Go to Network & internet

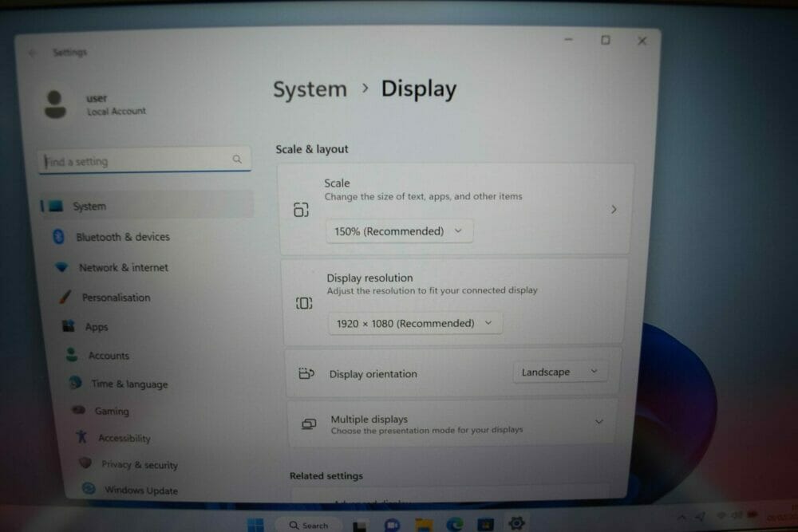123,267
